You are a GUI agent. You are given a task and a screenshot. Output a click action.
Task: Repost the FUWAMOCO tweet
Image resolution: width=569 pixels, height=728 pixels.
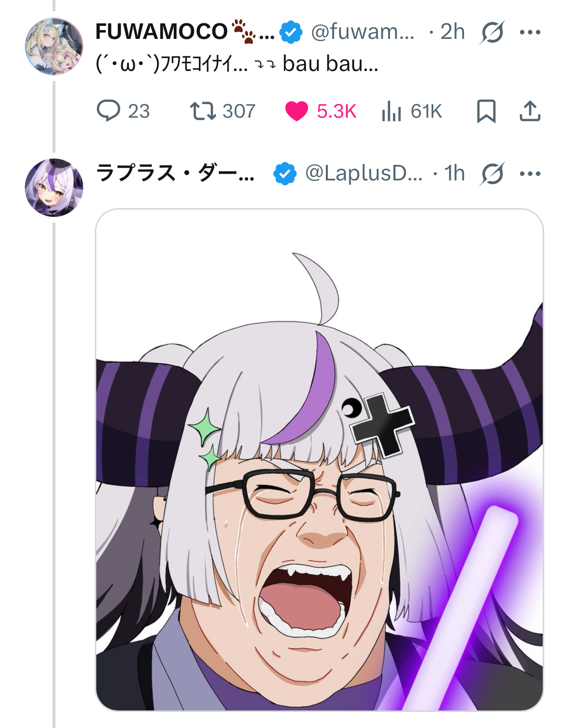(222, 111)
